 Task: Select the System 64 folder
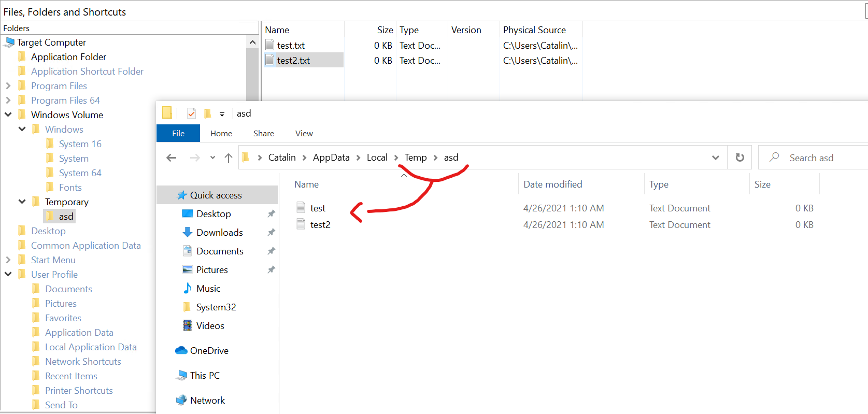(80, 173)
